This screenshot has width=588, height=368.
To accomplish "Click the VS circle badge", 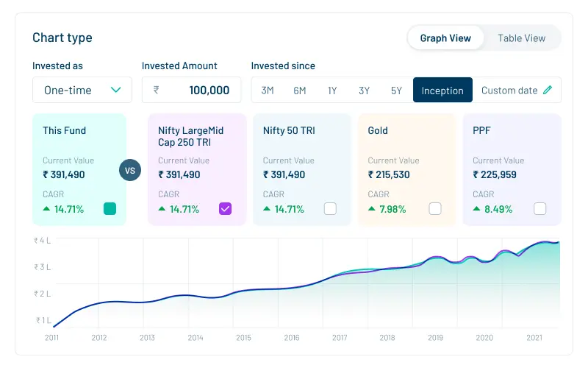I will click(131, 170).
